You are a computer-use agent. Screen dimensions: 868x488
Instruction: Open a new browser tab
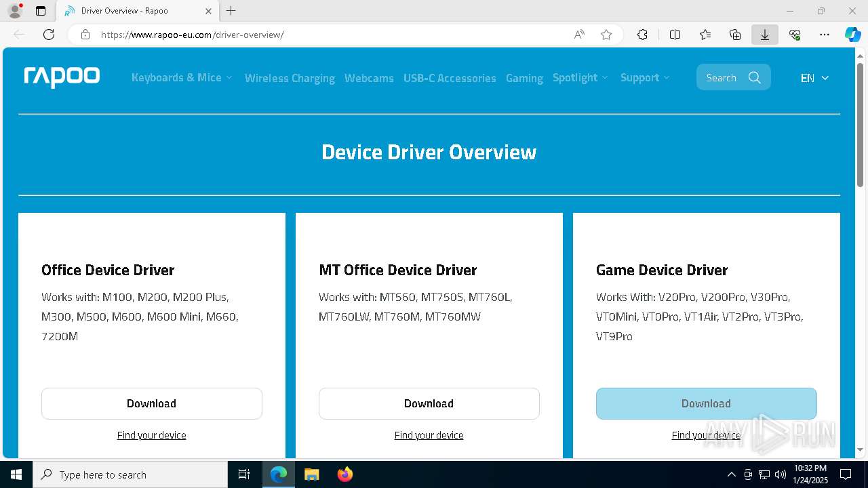(231, 11)
